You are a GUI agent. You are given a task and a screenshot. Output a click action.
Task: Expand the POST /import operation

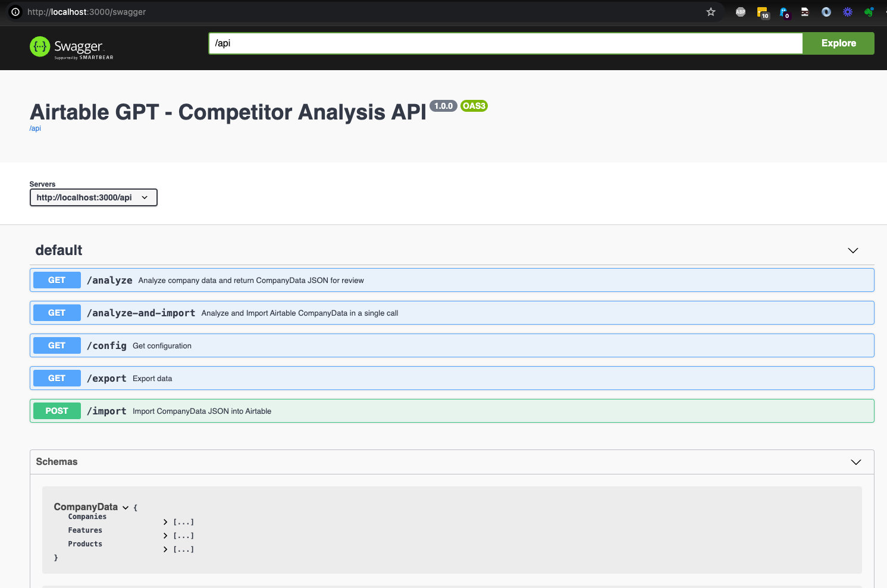[452, 411]
